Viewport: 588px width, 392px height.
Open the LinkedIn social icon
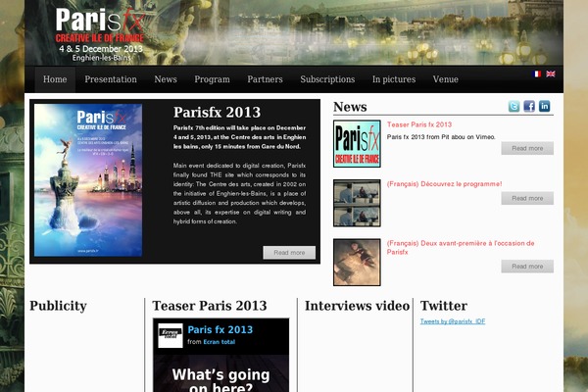point(545,107)
